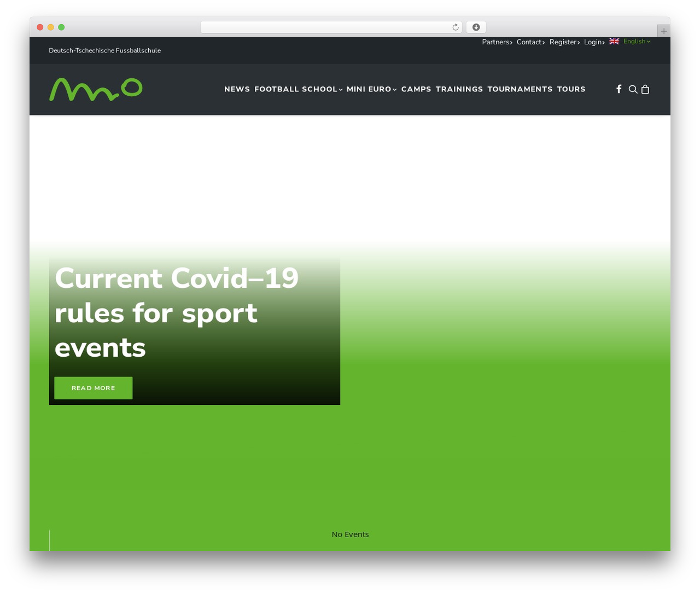The height and width of the screenshot is (593, 700).
Task: Click the No Events text
Action: (351, 534)
